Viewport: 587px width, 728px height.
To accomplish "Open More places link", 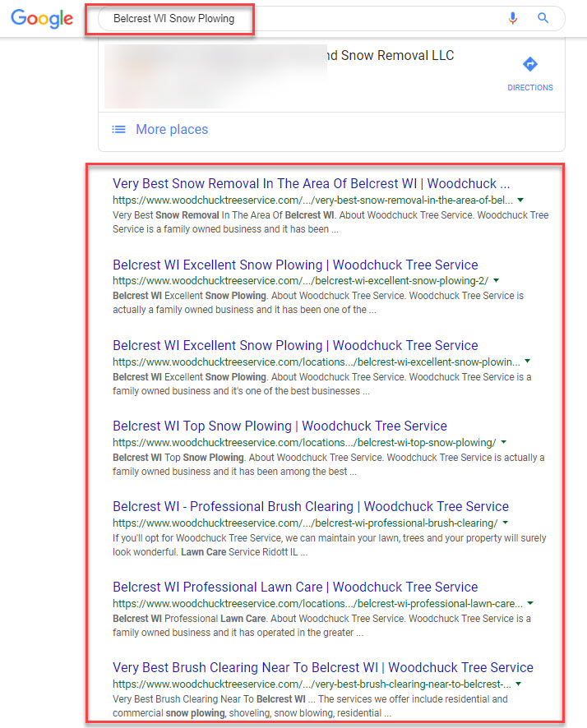I will pos(172,129).
